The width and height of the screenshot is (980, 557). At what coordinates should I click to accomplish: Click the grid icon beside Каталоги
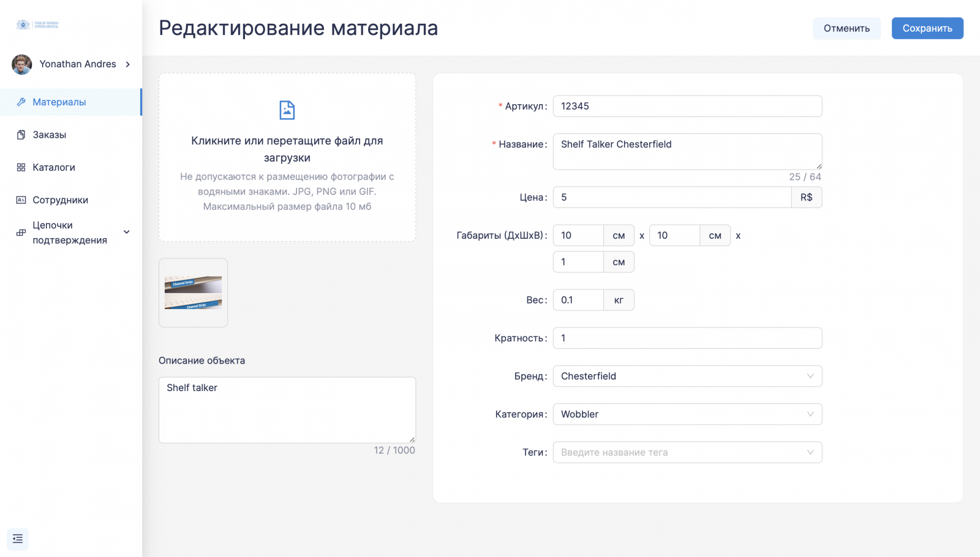pos(21,167)
